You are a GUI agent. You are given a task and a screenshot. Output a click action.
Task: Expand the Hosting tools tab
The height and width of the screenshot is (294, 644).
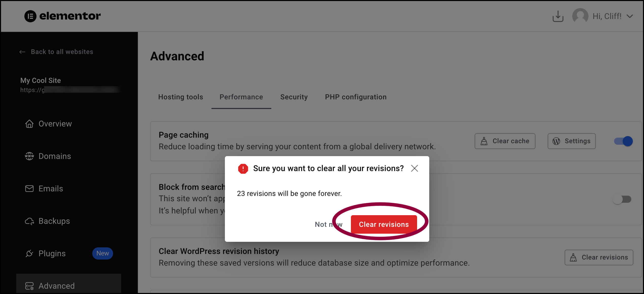(x=181, y=97)
